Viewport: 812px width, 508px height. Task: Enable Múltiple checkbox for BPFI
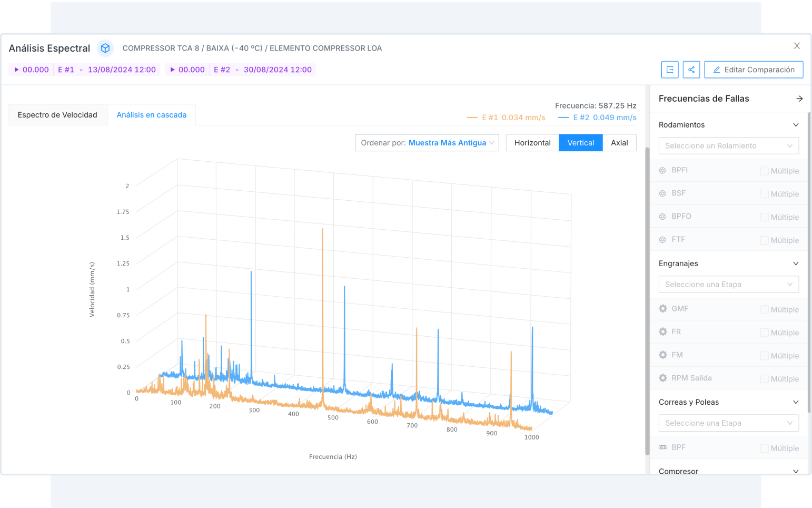pos(764,171)
